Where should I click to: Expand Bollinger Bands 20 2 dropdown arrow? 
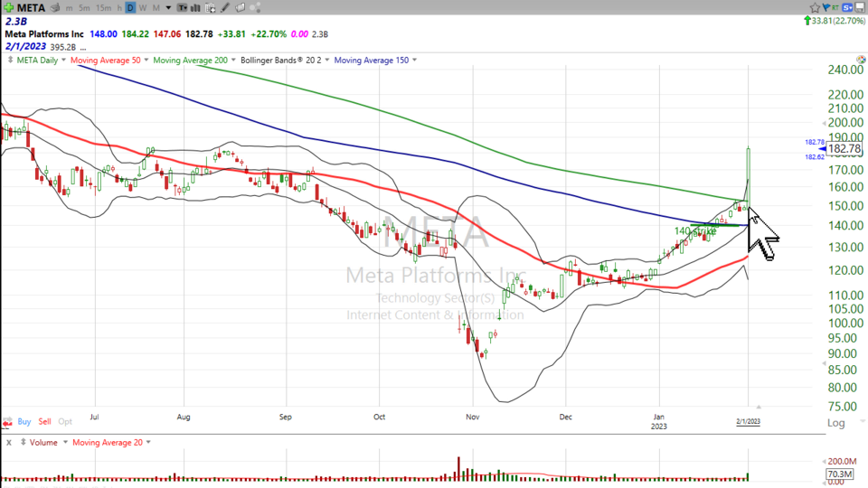tap(326, 60)
